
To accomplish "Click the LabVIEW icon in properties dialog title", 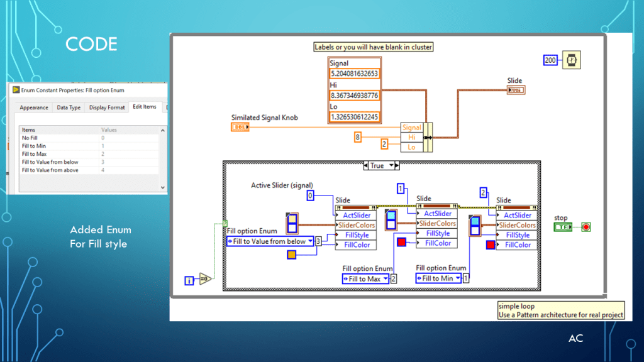I will pyautogui.click(x=16, y=90).
